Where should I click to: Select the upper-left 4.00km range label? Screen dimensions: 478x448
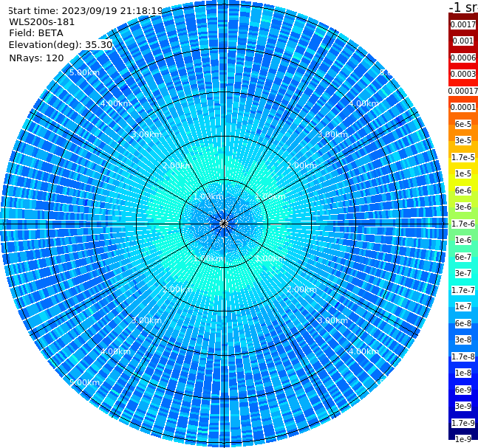[x=115, y=103]
